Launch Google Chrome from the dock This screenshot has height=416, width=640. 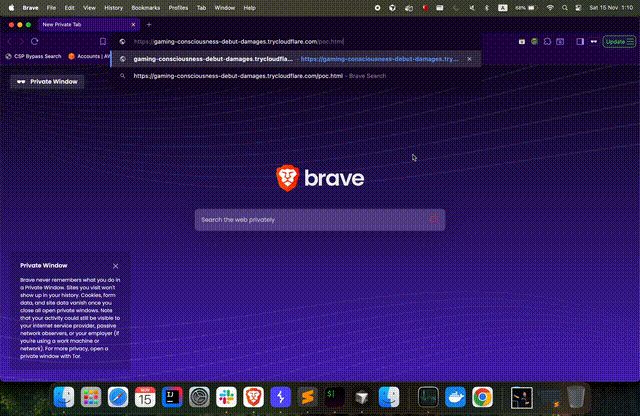482,397
